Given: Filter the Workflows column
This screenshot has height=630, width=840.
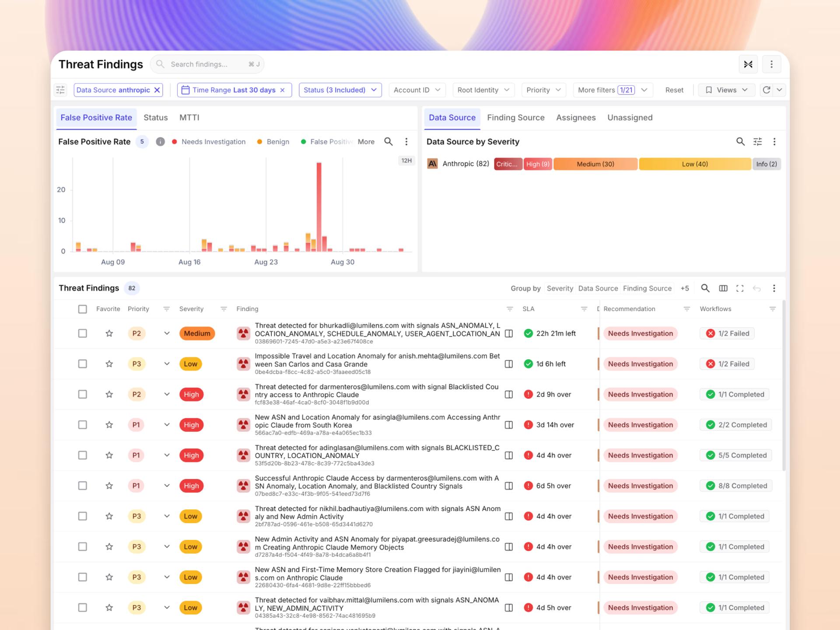Looking at the screenshot, I should pos(773,309).
